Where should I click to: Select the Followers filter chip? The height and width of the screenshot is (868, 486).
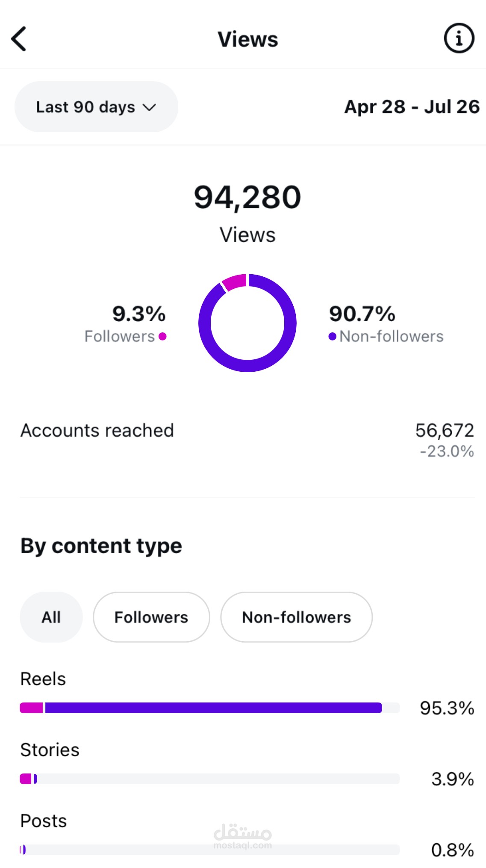click(151, 617)
